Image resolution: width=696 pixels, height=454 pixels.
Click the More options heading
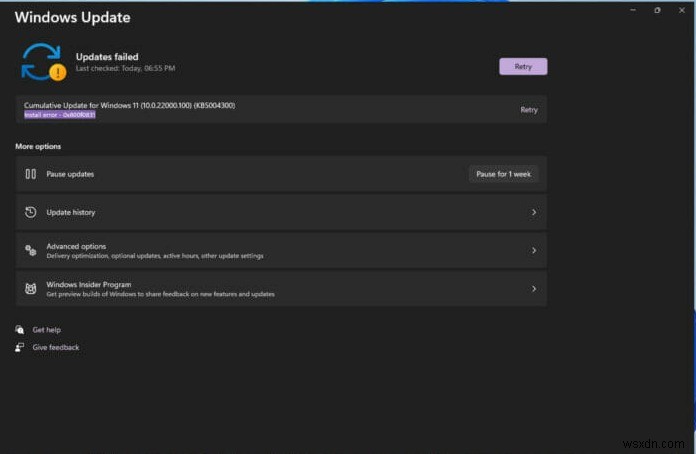pyautogui.click(x=38, y=146)
